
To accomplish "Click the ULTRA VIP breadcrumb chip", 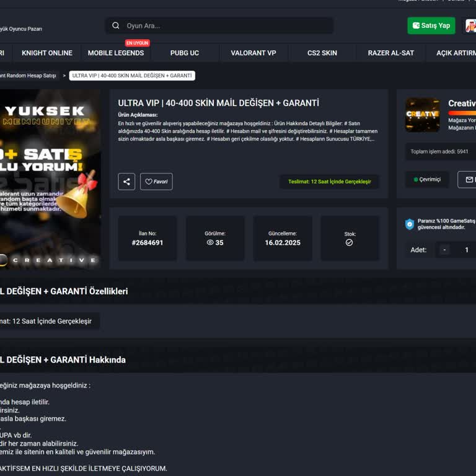I will pos(132,76).
